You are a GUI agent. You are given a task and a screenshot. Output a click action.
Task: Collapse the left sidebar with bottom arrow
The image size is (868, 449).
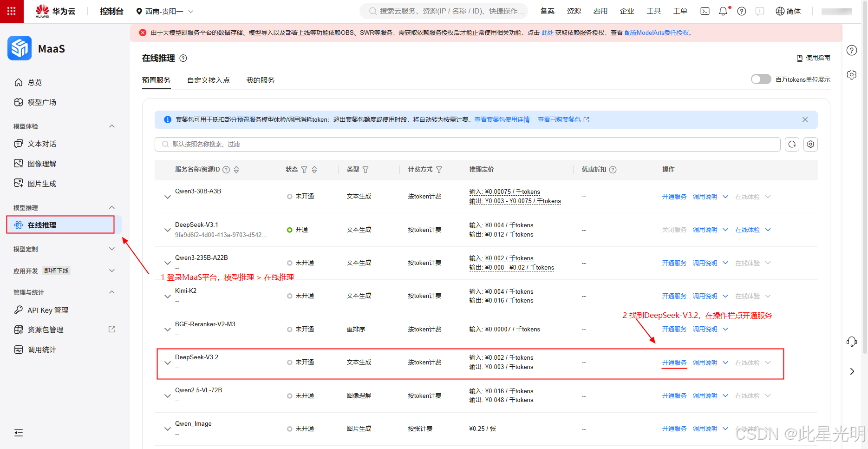pos(19,433)
